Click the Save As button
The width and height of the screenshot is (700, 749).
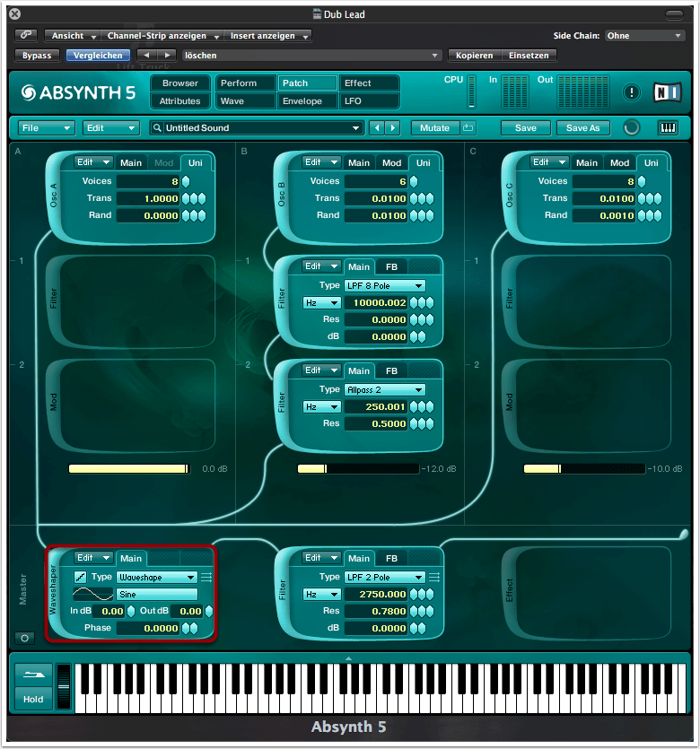pos(583,127)
